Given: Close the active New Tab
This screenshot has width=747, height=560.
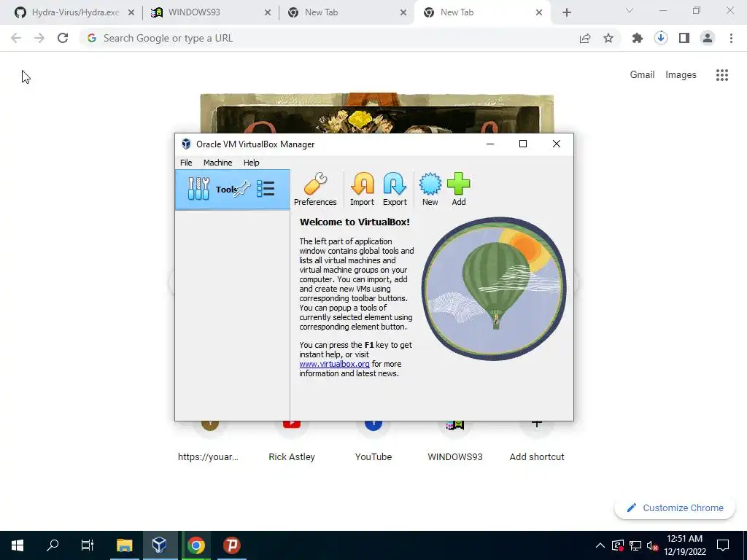Looking at the screenshot, I should [x=539, y=13].
